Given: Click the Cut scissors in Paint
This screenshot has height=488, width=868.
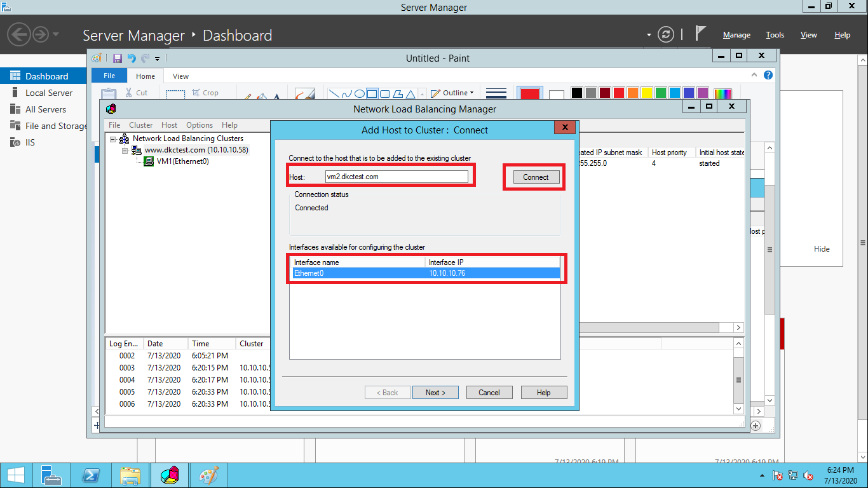Looking at the screenshot, I should pos(128,93).
